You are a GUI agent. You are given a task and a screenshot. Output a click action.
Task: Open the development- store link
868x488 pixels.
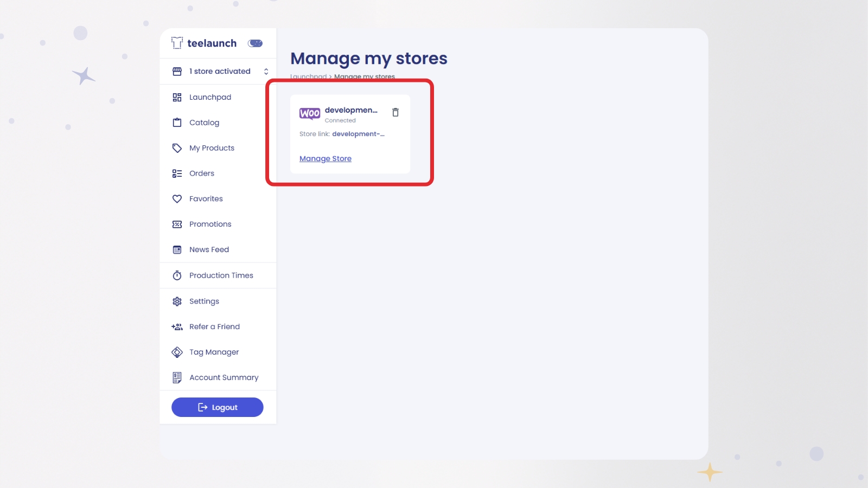click(x=358, y=134)
